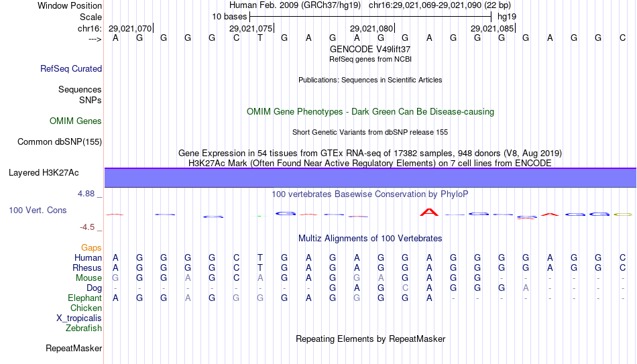637x364 pixels.
Task: Click the last G base in Mouse row
Action: [477, 278]
